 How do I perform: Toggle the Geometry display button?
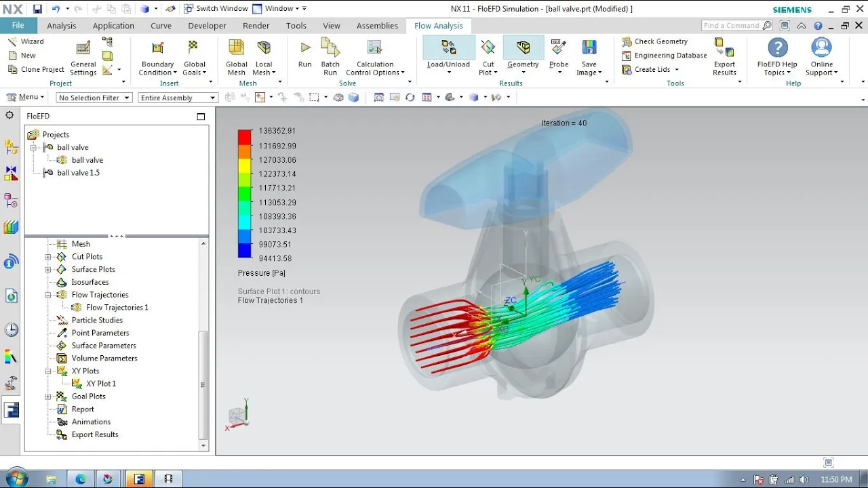click(523, 56)
